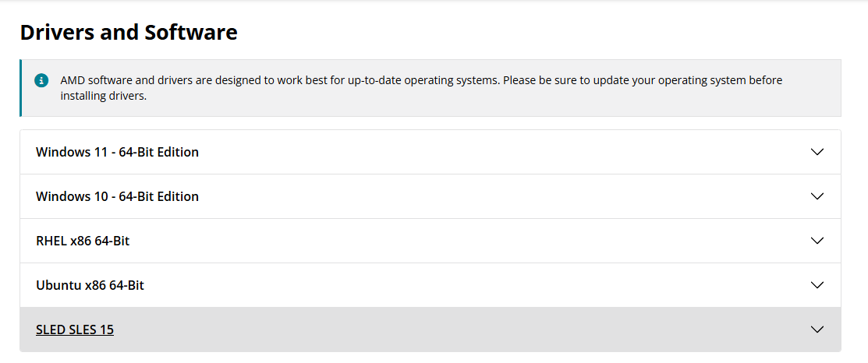Image resolution: width=868 pixels, height=363 pixels.
Task: Click the teal info icon in notice
Action: tap(41, 81)
